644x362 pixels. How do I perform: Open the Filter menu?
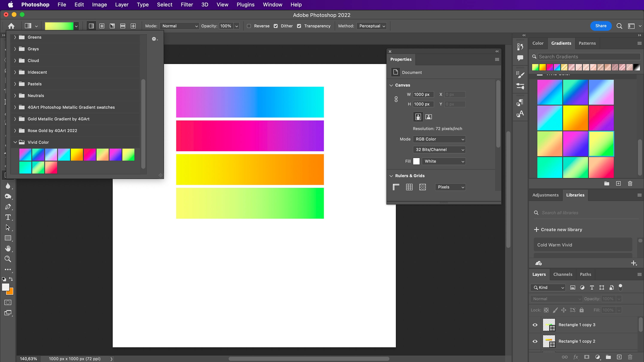[187, 5]
